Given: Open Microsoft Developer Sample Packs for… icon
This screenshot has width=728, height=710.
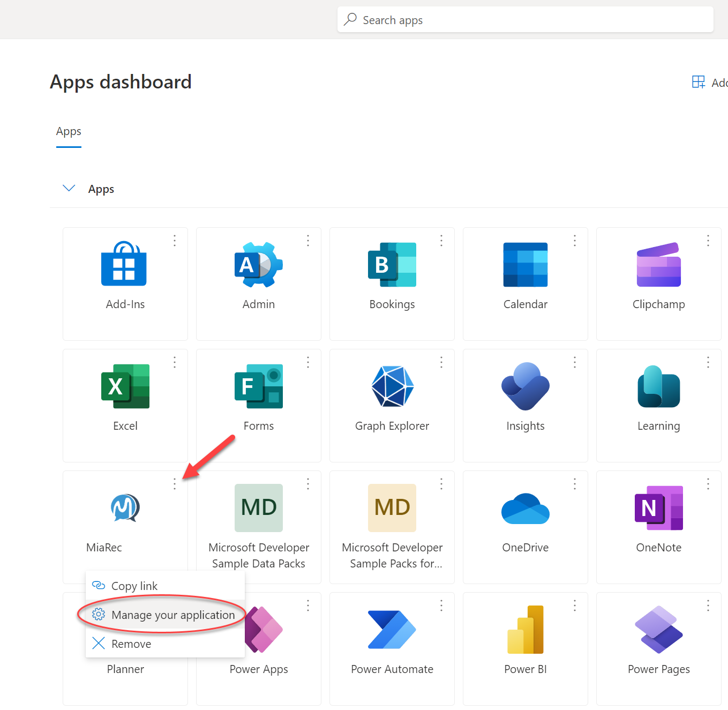Looking at the screenshot, I should 392,507.
